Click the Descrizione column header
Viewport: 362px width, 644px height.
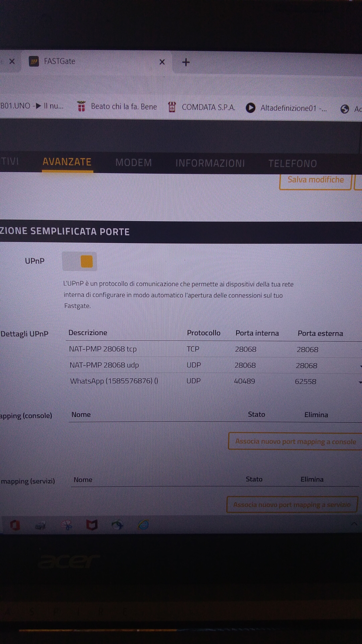(x=88, y=333)
